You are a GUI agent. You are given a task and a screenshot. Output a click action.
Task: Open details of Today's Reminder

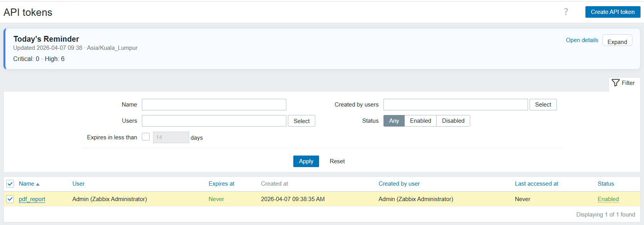(582, 40)
